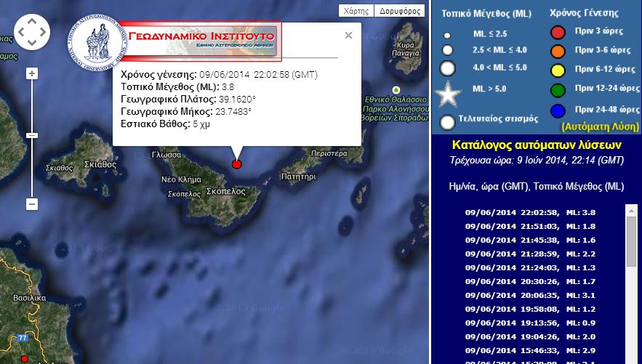Select the 19:58:08 ML: 1.2 entry
Viewport: 642px width, 364px height.
click(530, 310)
